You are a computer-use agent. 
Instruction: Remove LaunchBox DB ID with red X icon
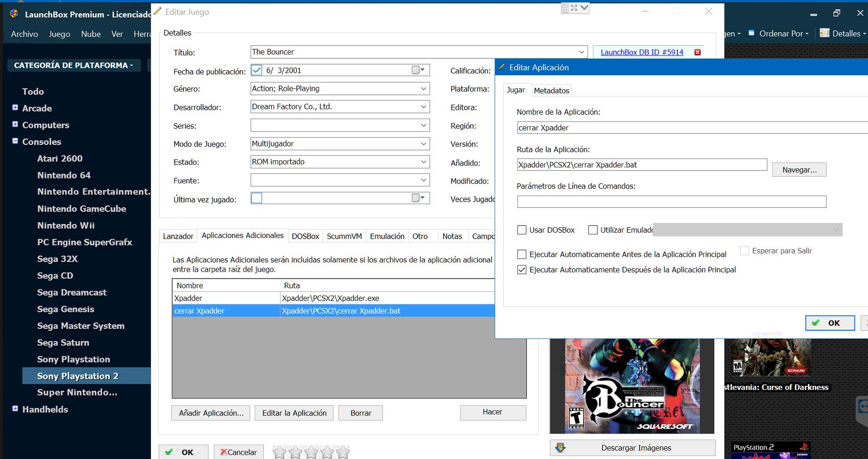(x=698, y=52)
